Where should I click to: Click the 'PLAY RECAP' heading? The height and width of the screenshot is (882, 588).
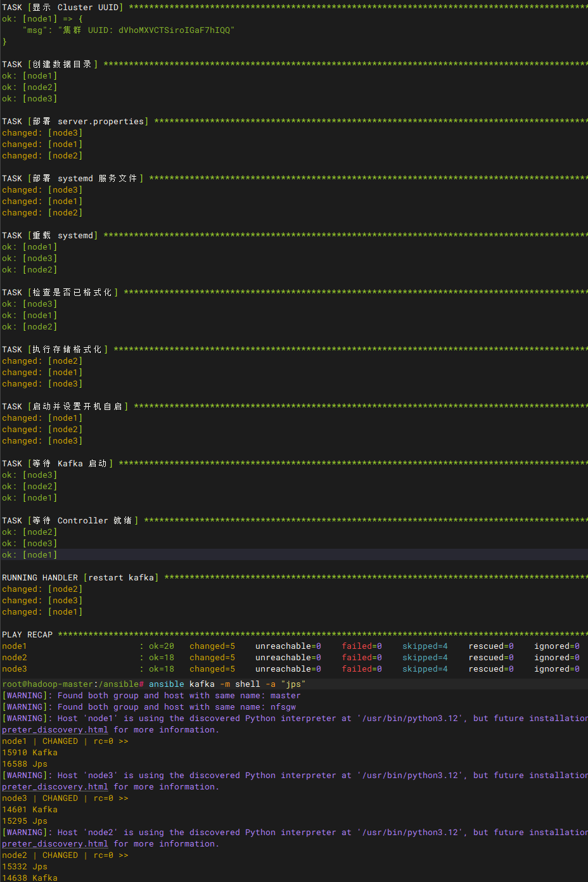click(27, 635)
